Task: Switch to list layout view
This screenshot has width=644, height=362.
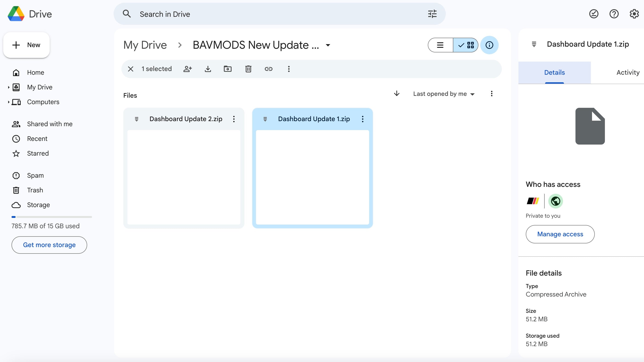Action: click(440, 45)
